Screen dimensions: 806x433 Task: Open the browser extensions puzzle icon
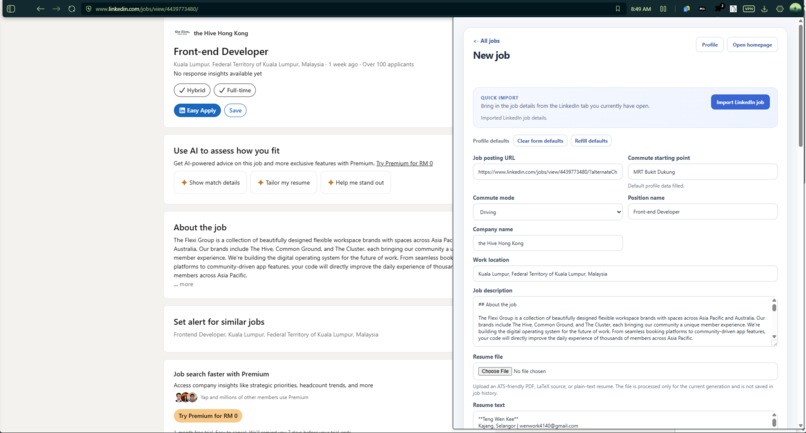719,8
